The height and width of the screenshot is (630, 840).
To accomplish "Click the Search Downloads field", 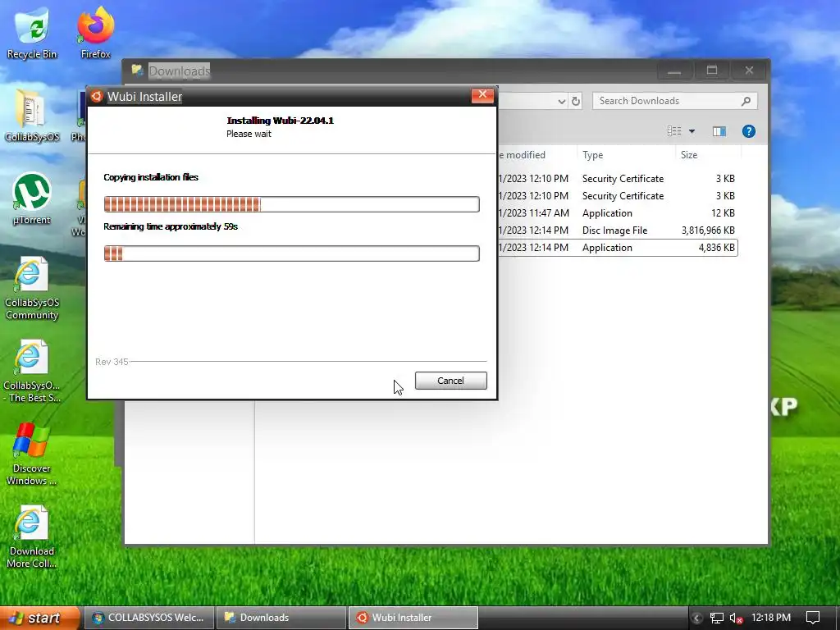I will pyautogui.click(x=674, y=101).
